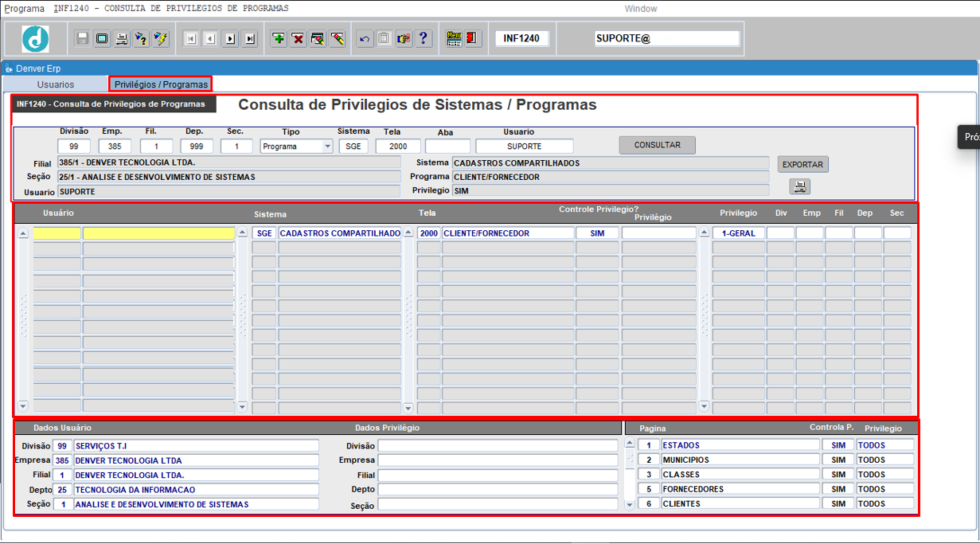980x544 pixels.
Task: Click the SERVIÇOS T.I divisão field
Action: coord(196,445)
